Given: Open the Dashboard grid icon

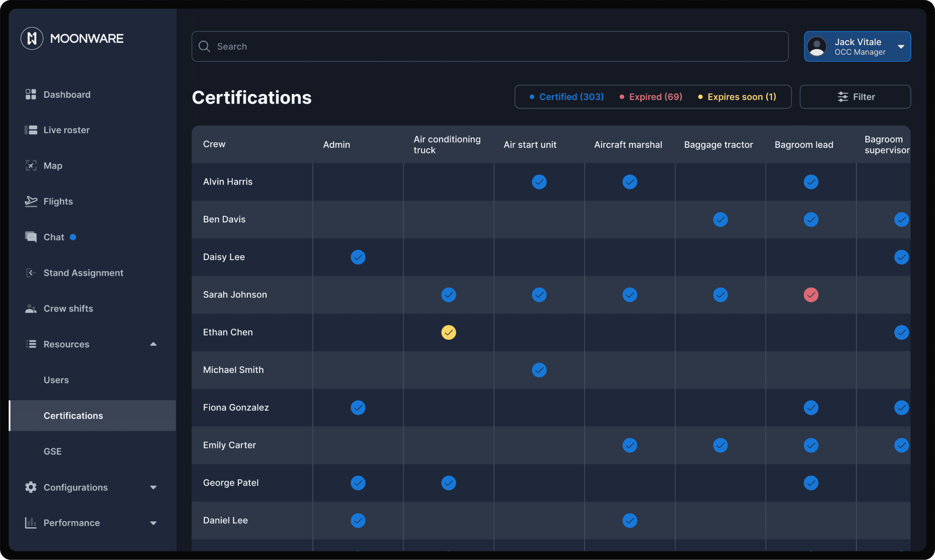Looking at the screenshot, I should [31, 94].
